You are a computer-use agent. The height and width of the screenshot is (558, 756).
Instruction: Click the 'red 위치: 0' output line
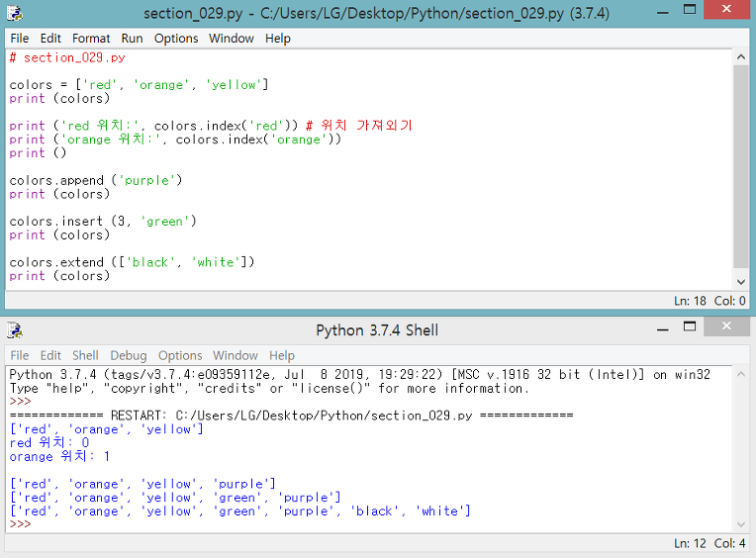click(x=49, y=443)
